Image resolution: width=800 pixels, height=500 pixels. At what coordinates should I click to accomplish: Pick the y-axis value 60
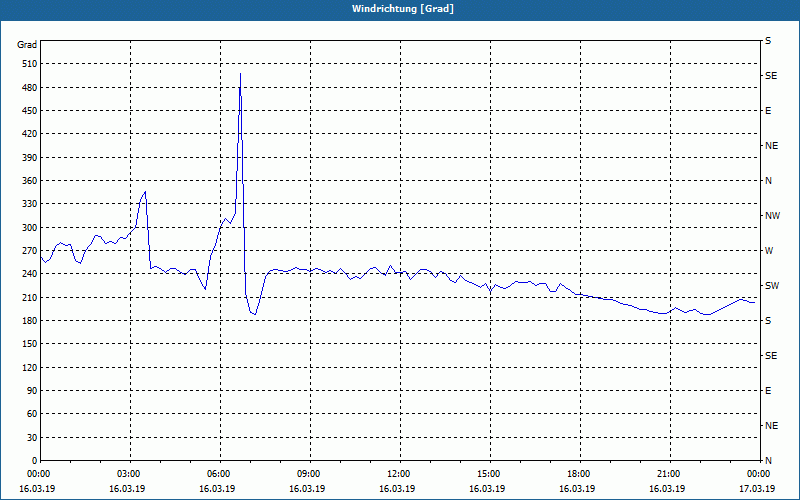pos(32,414)
